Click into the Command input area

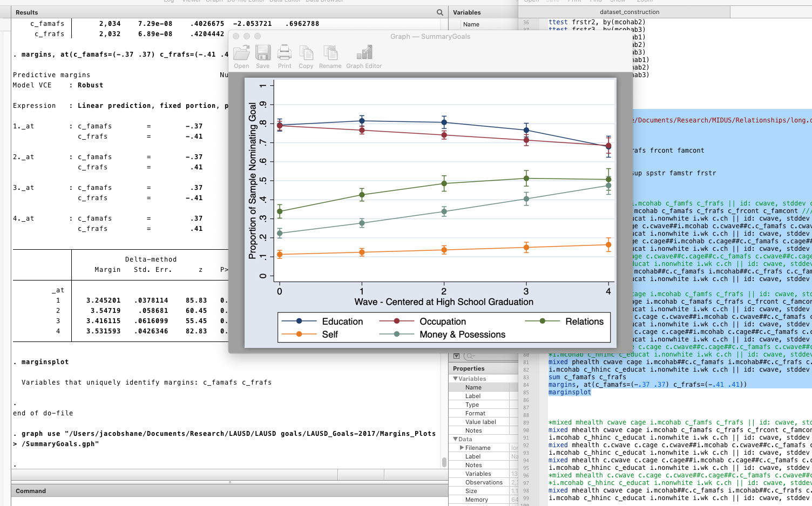229,502
